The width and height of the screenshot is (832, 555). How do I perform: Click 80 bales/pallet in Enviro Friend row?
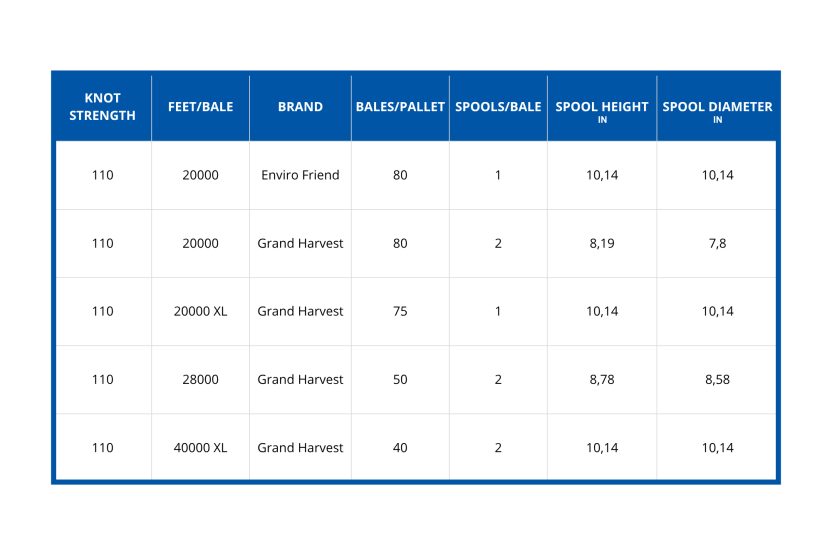400,175
